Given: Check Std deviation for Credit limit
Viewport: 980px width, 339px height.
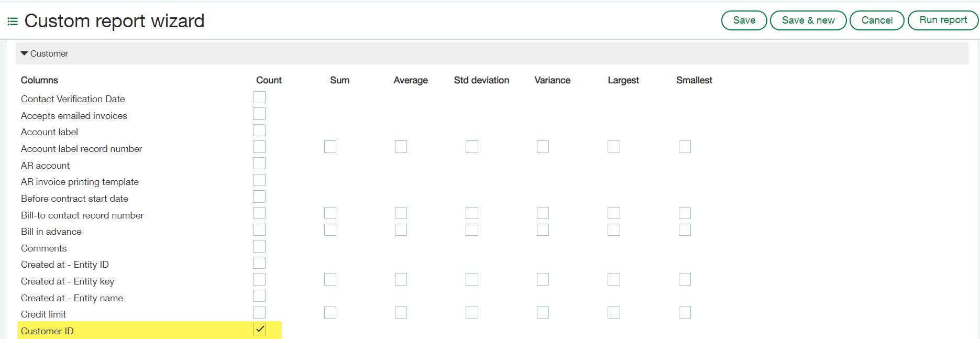Looking at the screenshot, I should pyautogui.click(x=472, y=313).
